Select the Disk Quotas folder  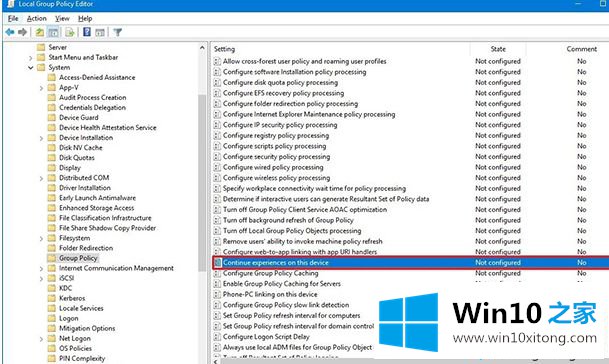(77, 158)
